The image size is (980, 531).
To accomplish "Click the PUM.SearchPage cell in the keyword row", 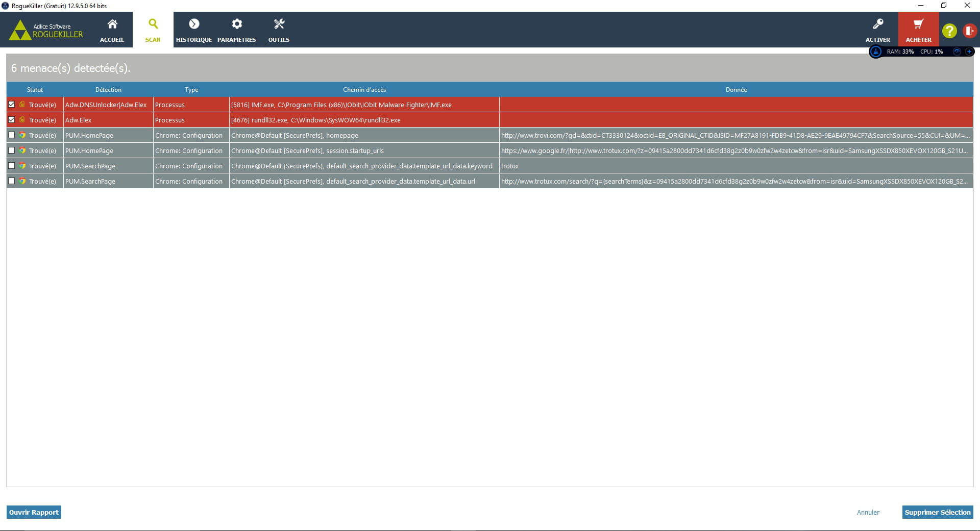I will [x=108, y=166].
